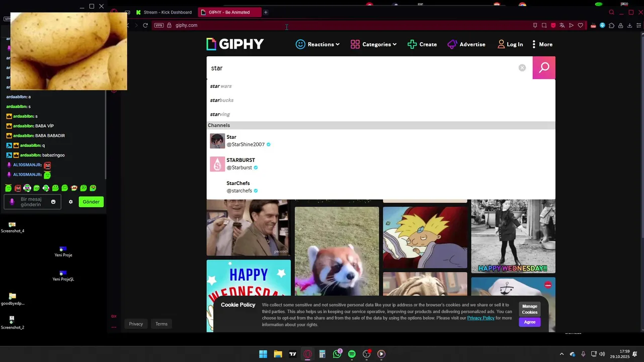The height and width of the screenshot is (362, 644).
Task: Open the extensions puzzle icon
Action: 611,25
